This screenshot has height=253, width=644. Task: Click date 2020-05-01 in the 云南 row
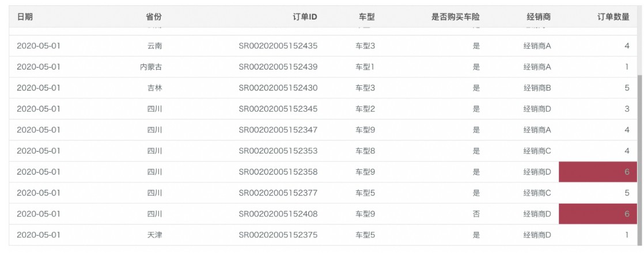coord(38,46)
